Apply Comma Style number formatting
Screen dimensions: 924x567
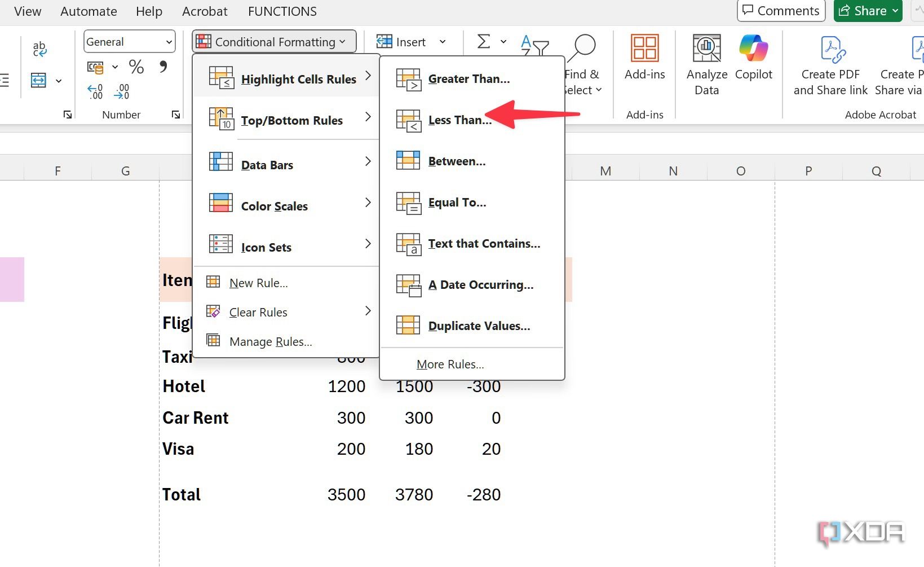tap(163, 67)
